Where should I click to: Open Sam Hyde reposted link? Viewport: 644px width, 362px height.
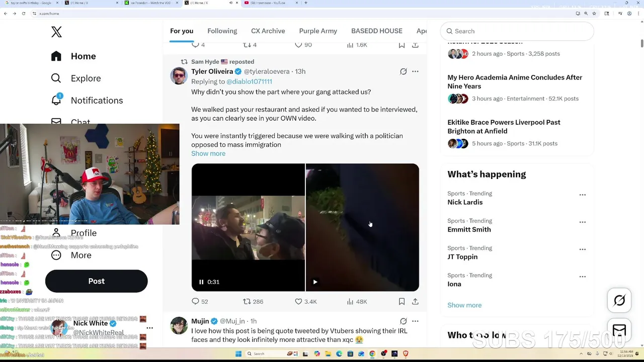222,62
